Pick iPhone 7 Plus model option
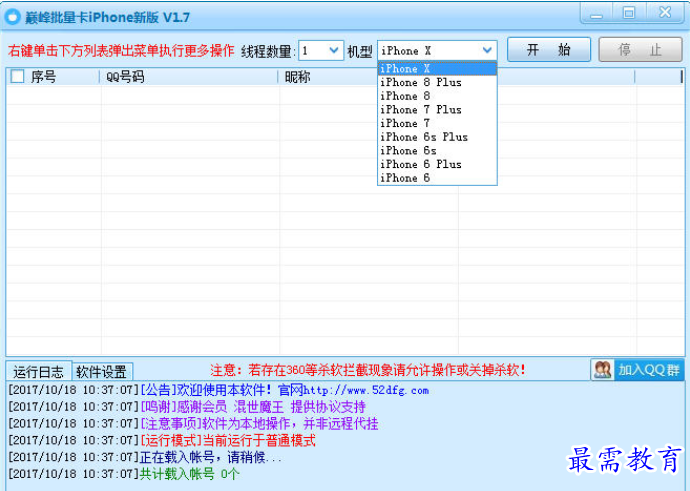The height and width of the screenshot is (491, 690). (x=437, y=110)
